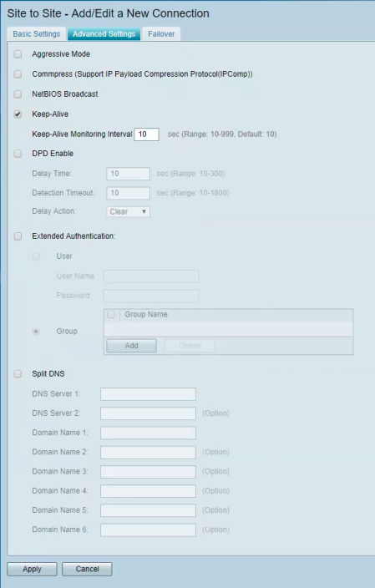Tick the Compress IPComp checkbox
The image size is (375, 588).
click(18, 73)
